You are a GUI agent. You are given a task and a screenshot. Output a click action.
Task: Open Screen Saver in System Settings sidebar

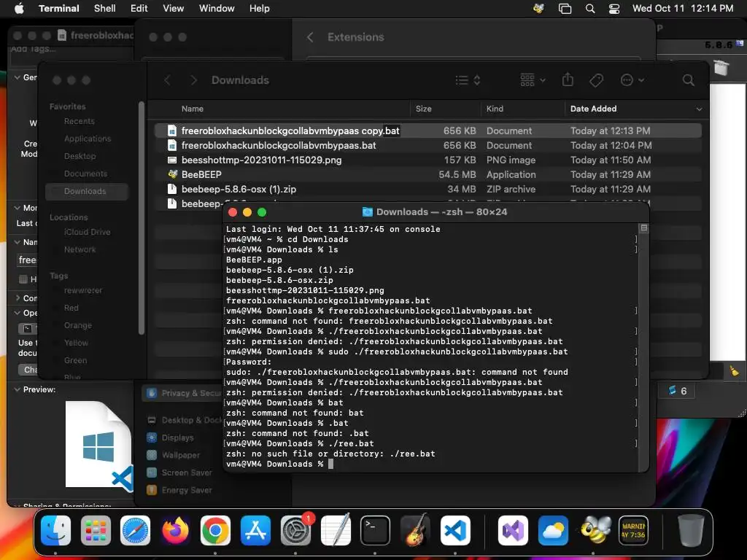tap(186, 472)
